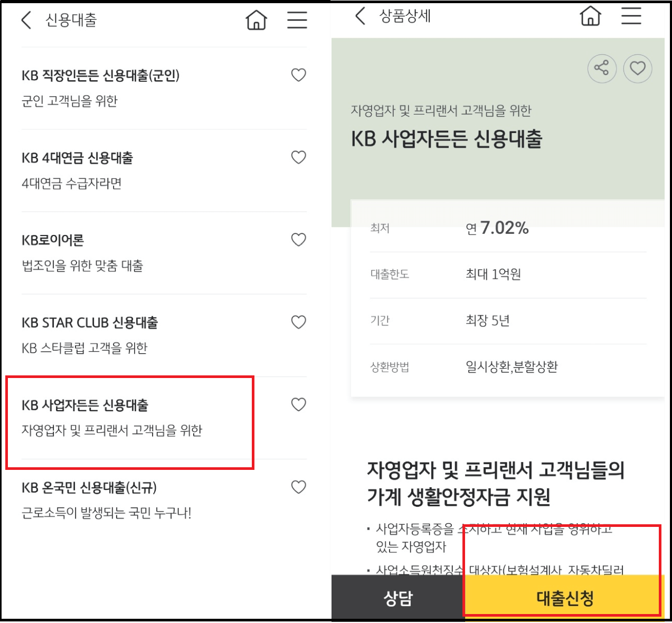Screen dimensions: 672x623
Task: Open the hamburger menu on the 신용대출 list screen
Action: click(x=297, y=20)
